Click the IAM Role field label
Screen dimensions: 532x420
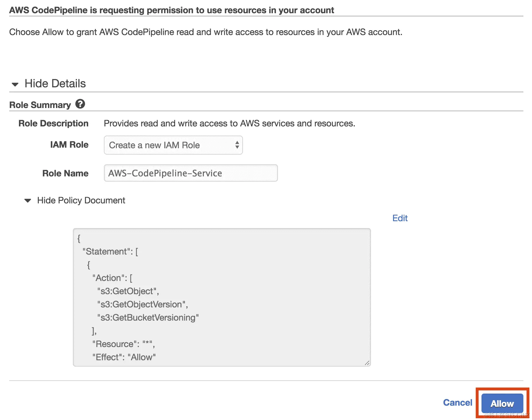click(x=69, y=145)
